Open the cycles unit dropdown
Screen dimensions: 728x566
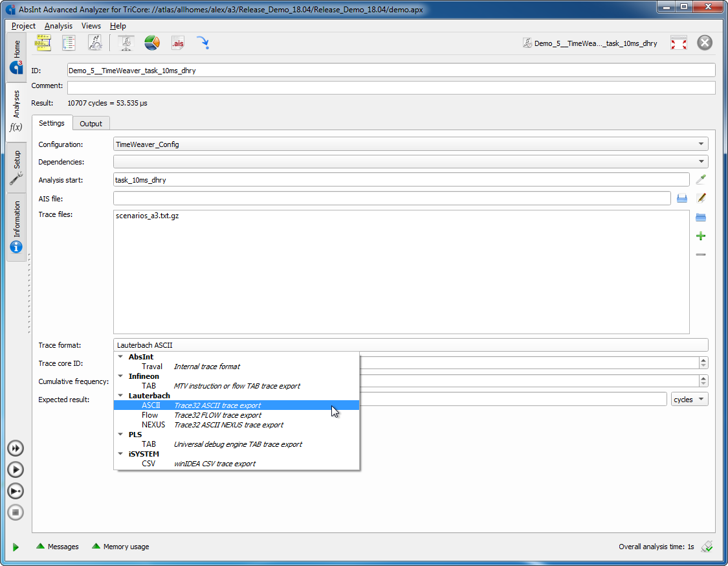point(689,399)
